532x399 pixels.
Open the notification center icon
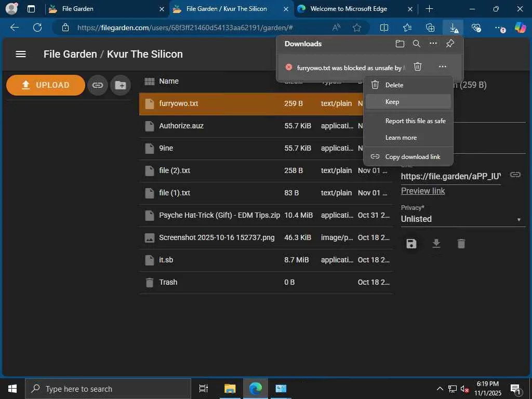click(x=515, y=389)
